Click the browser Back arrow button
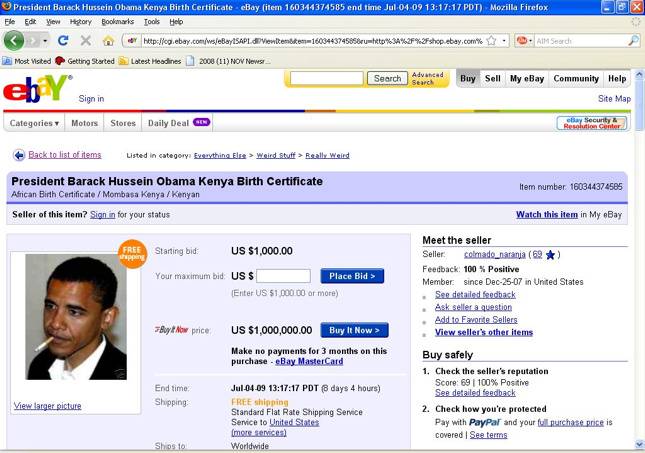645x453 pixels. click(x=14, y=41)
